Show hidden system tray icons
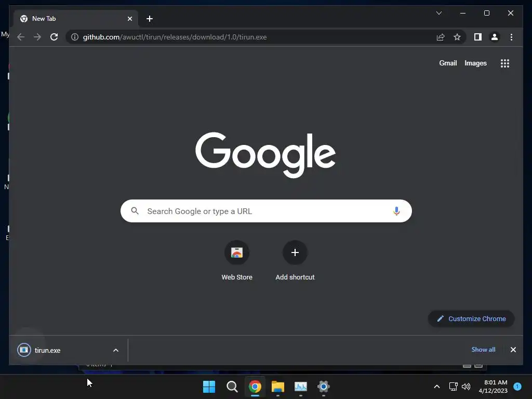The height and width of the screenshot is (399, 532). tap(437, 387)
